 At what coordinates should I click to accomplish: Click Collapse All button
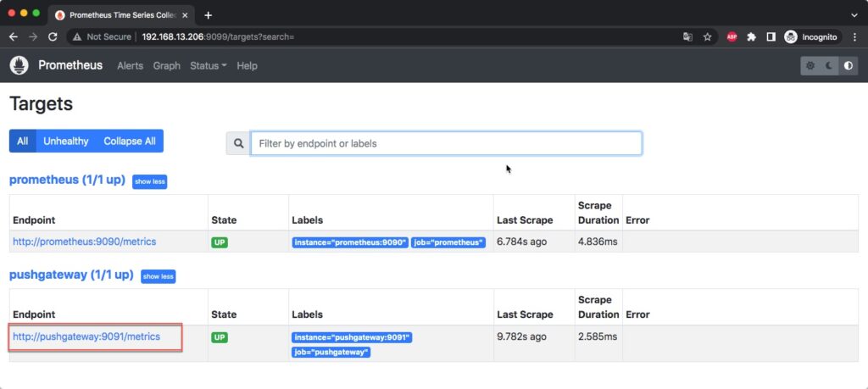[130, 141]
